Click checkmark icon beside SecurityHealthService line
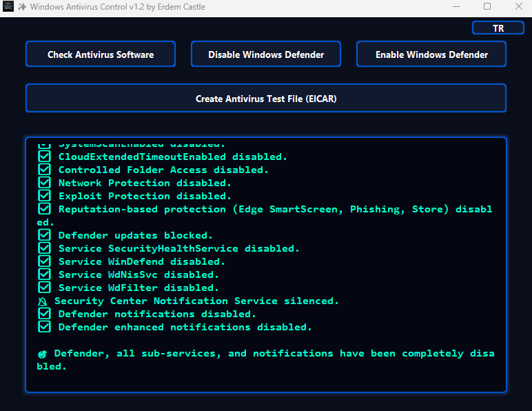The width and height of the screenshot is (532, 411). tap(44, 248)
